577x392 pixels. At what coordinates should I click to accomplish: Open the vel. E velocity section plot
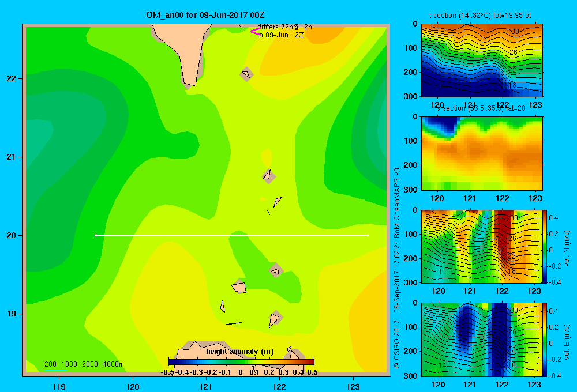482,340
